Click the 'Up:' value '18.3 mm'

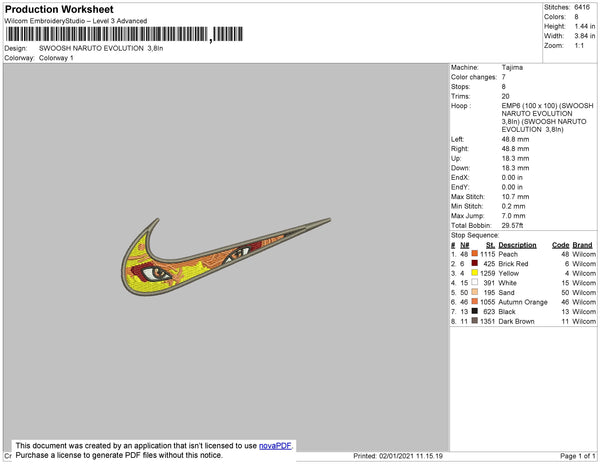515,158
